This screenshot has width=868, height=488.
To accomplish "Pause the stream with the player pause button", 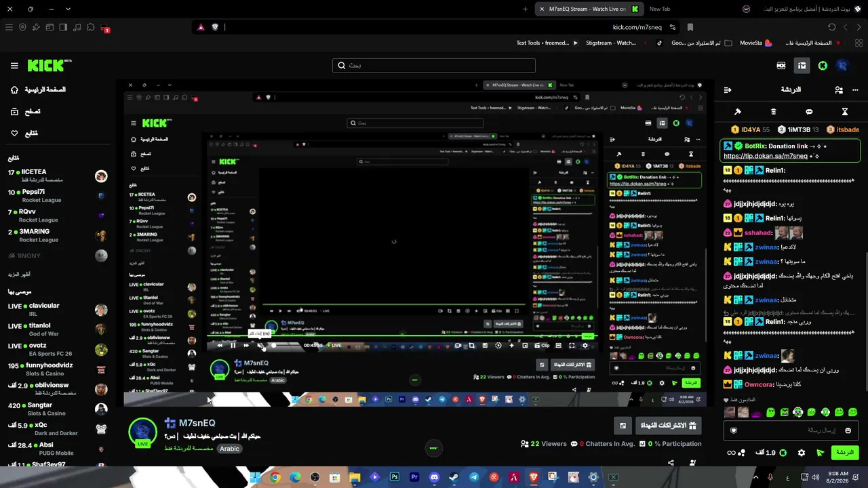I will pyautogui.click(x=233, y=345).
